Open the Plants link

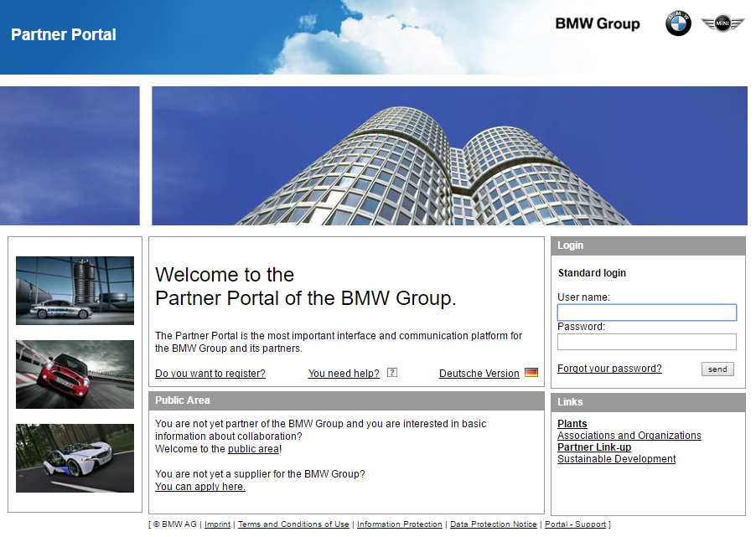[x=572, y=424]
